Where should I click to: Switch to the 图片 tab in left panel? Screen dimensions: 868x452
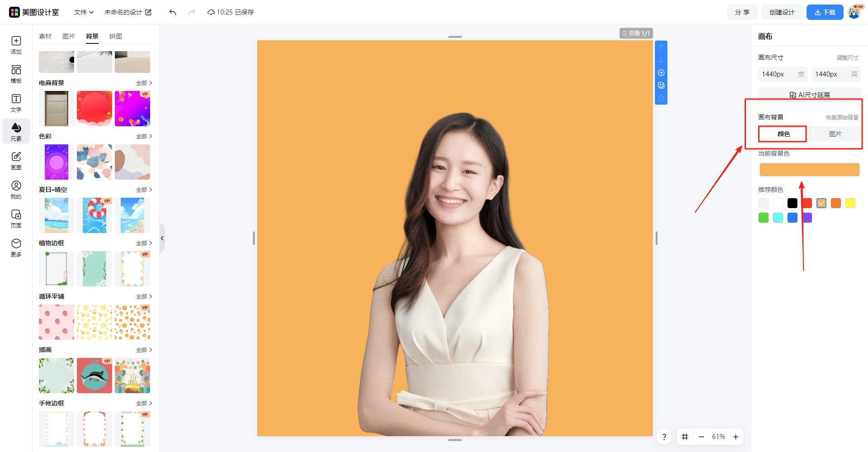(69, 36)
